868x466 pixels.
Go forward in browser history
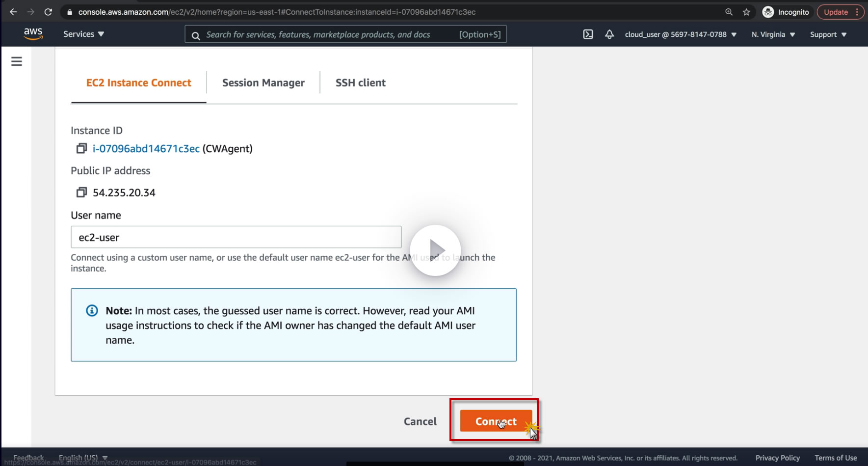30,12
